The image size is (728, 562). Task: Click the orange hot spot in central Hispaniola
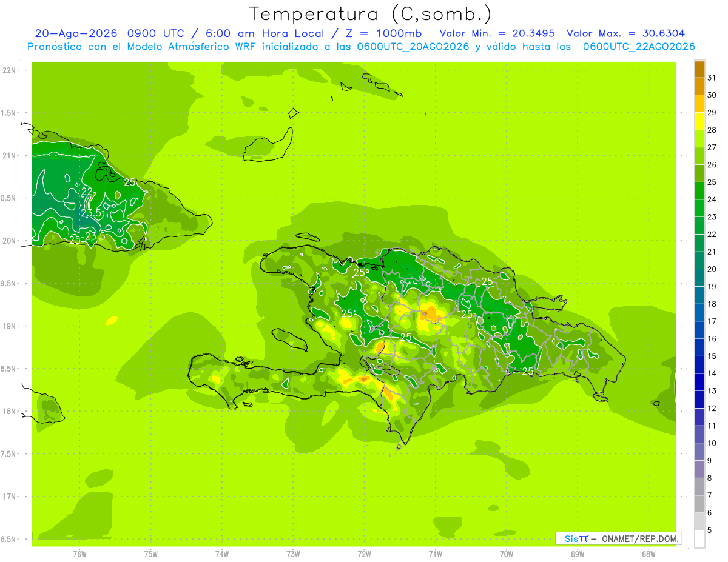coord(432,313)
